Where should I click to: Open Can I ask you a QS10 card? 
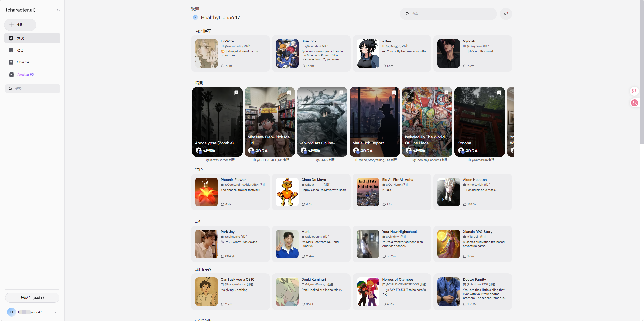(x=230, y=292)
